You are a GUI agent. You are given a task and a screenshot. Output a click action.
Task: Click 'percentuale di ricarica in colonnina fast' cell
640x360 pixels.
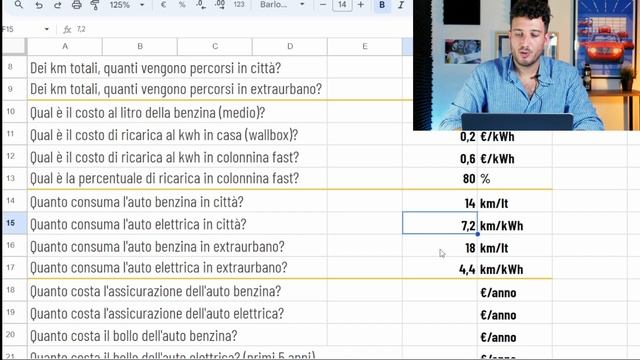click(164, 178)
